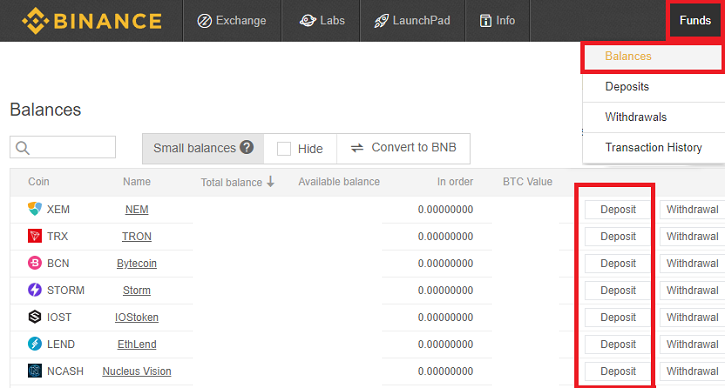
Task: Click Deposit for XEM
Action: tap(618, 209)
